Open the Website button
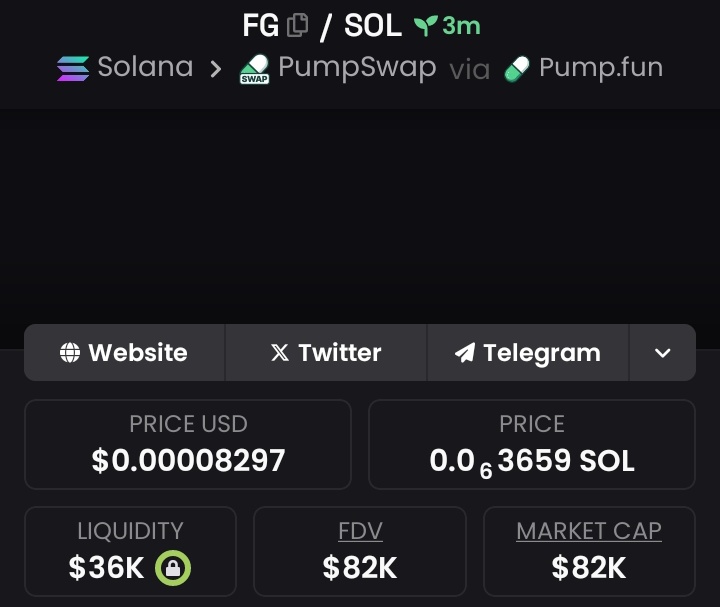This screenshot has width=720, height=607. point(124,353)
